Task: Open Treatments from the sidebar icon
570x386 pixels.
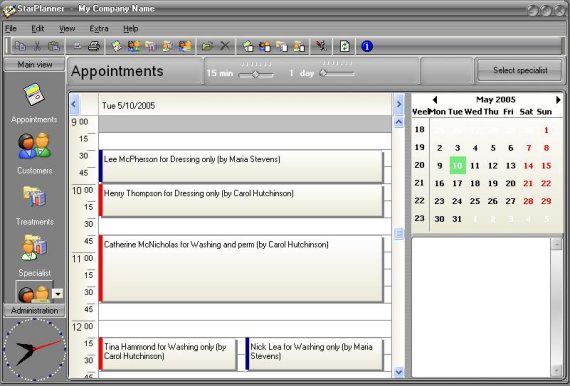Action: pyautogui.click(x=35, y=197)
